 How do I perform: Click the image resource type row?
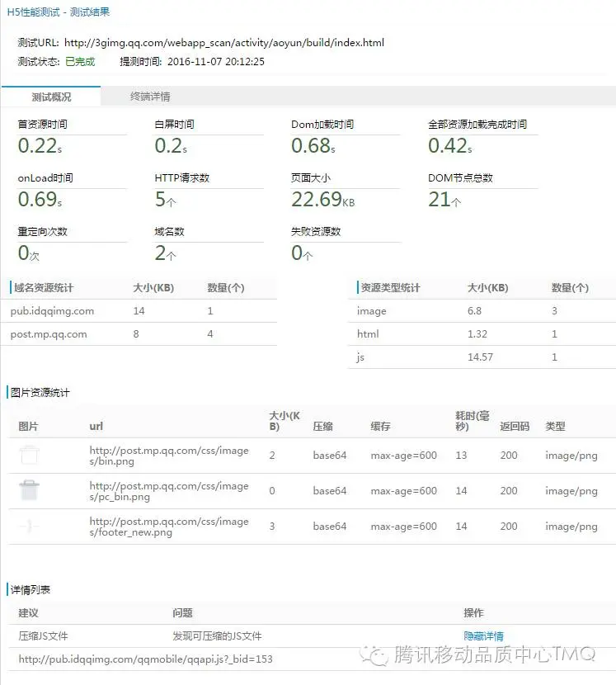482,311
